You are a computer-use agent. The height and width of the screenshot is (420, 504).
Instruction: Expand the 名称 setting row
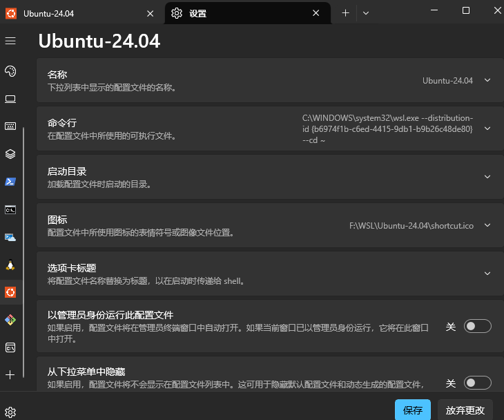[270, 80]
